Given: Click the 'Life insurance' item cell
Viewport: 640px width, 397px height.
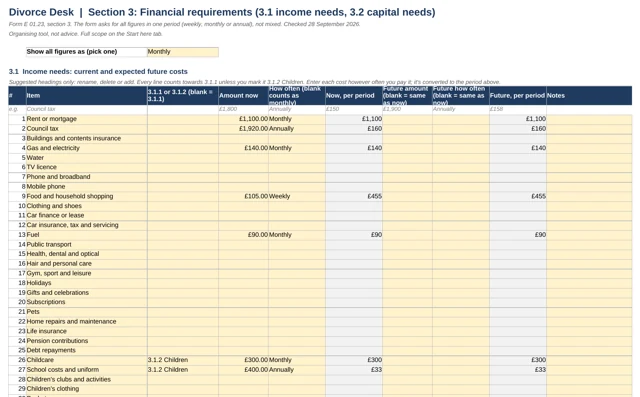Looking at the screenshot, I should pyautogui.click(x=87, y=331).
